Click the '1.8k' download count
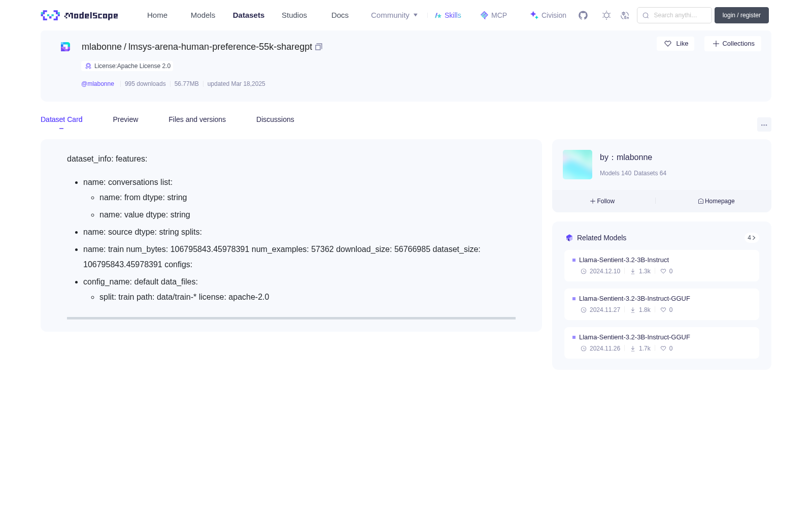The image size is (812, 508). (645, 310)
